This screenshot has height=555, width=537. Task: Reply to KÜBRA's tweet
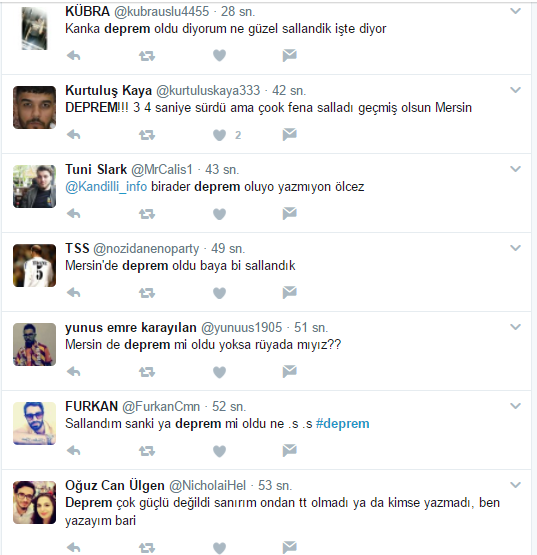coord(74,56)
